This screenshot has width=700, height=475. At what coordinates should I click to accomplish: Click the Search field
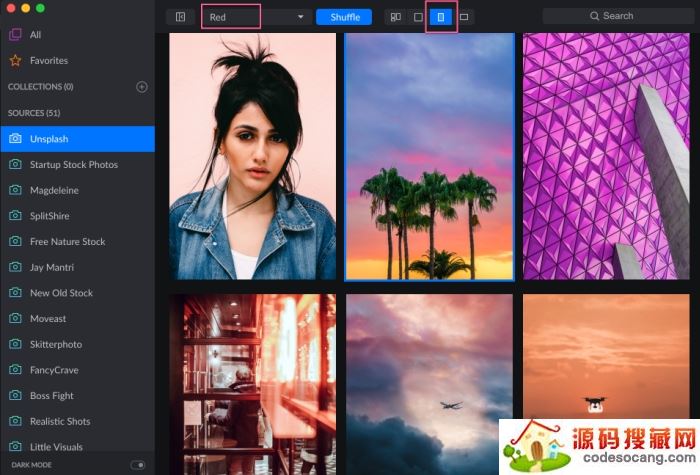(618, 16)
